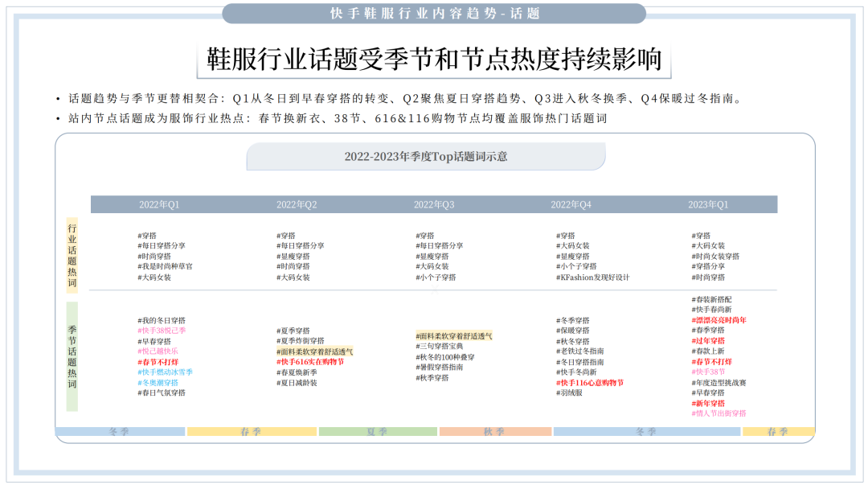Click the blue hashtag '#快手燃动冰雪季'
868x489 pixels.
(x=165, y=372)
